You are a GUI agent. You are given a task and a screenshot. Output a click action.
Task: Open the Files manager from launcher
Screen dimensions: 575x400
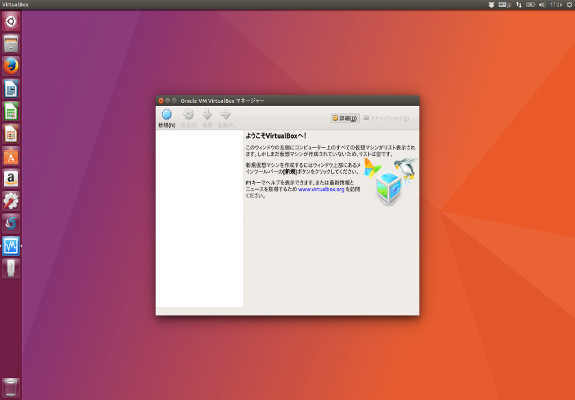(11, 44)
